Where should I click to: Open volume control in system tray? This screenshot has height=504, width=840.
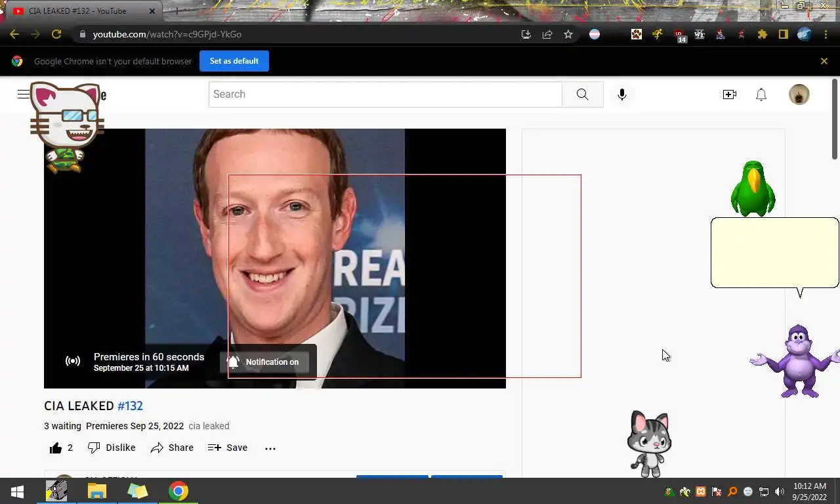(780, 492)
